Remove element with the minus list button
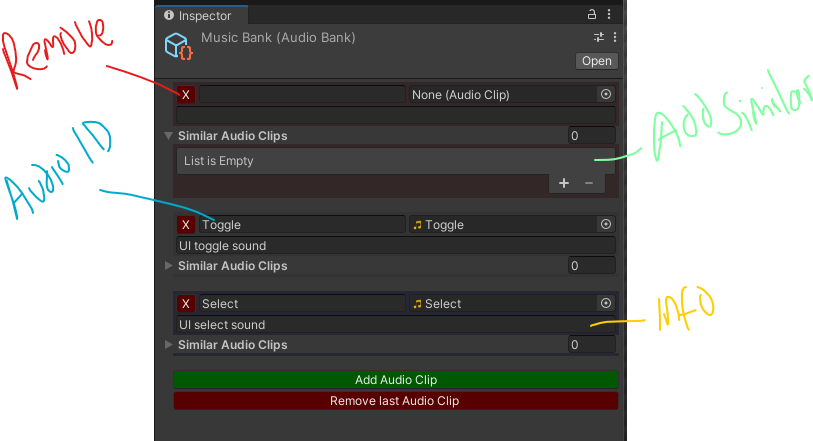This screenshot has height=441, width=813. point(589,183)
